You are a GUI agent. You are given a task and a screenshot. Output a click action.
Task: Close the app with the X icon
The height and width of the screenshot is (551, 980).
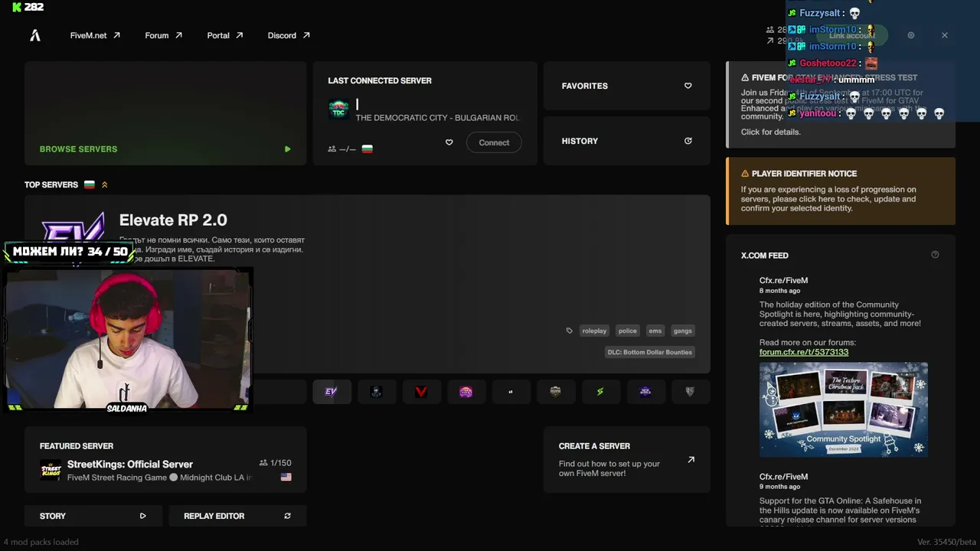pyautogui.click(x=945, y=35)
